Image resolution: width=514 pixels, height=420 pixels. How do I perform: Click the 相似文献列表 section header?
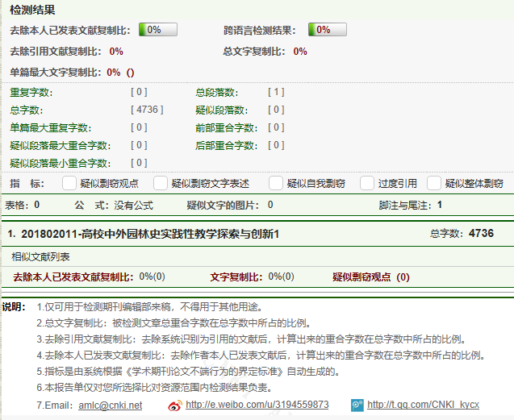point(40,257)
